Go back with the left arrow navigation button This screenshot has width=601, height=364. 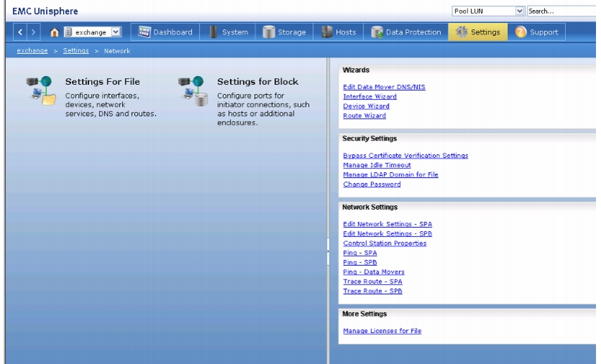tap(20, 32)
